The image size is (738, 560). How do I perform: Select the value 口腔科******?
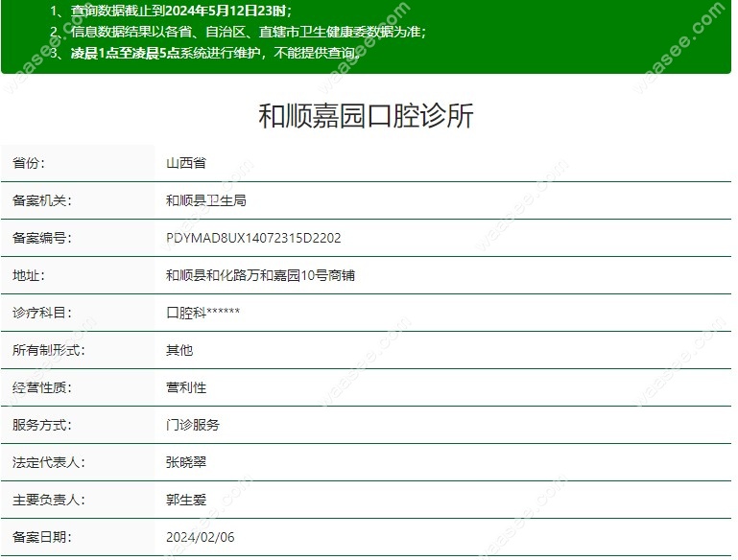[x=202, y=313]
